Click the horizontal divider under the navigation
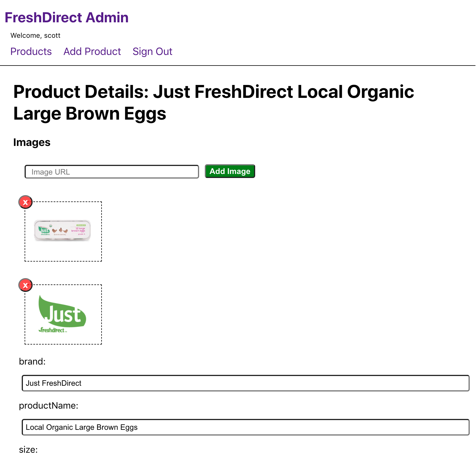The width and height of the screenshot is (476, 463). click(238, 66)
